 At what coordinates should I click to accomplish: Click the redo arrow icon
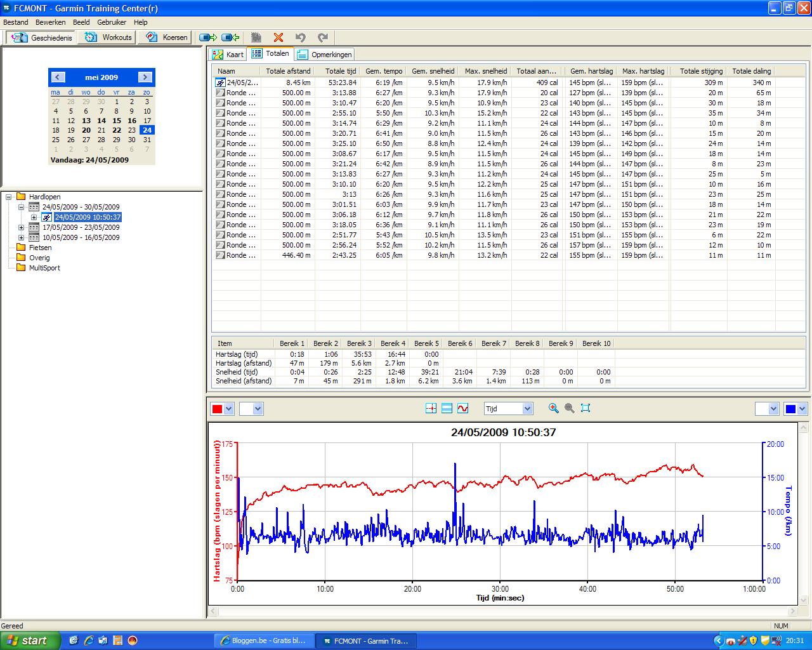[x=323, y=37]
